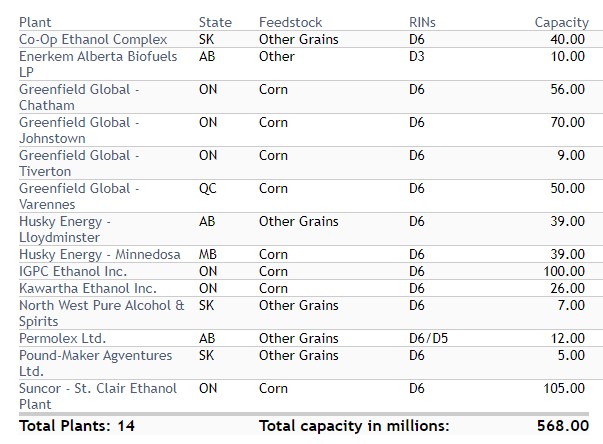The height and width of the screenshot is (444, 603).
Task: Select the Co-Op Ethanol Complex plant name
Action: pyautogui.click(x=93, y=39)
